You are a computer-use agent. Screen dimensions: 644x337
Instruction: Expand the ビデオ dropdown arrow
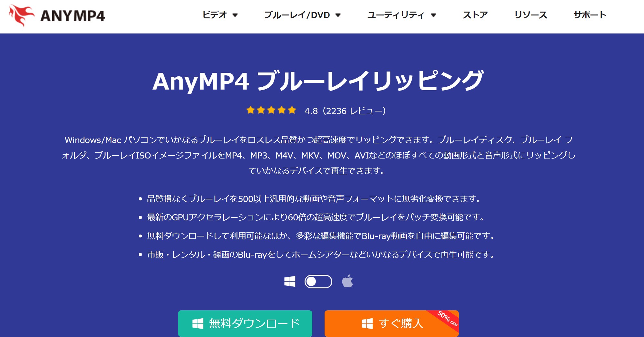click(x=235, y=15)
